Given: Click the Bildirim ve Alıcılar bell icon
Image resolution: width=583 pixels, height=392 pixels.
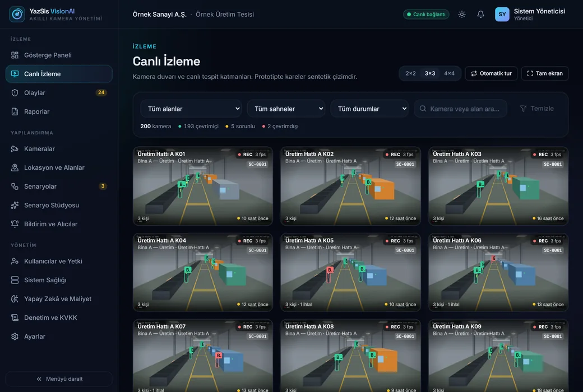Looking at the screenshot, I should point(15,223).
